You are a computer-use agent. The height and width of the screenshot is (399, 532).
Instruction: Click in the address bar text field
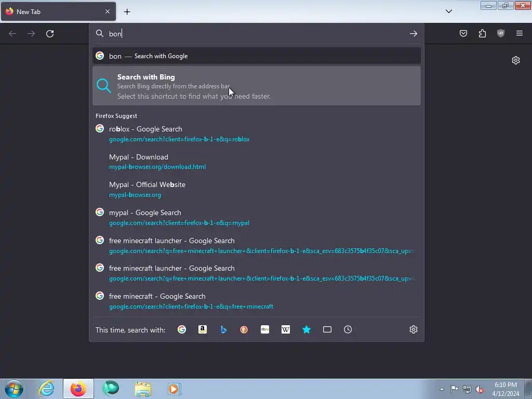pyautogui.click(x=256, y=34)
